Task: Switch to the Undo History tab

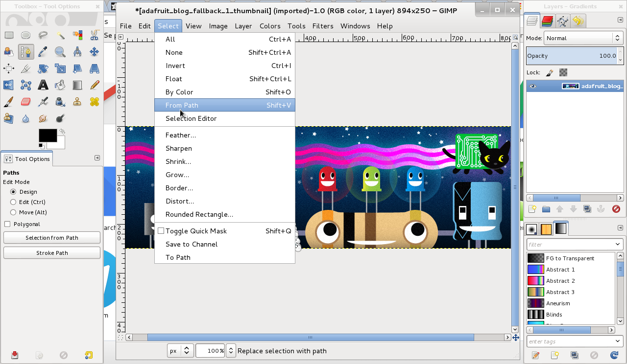Action: tap(578, 21)
